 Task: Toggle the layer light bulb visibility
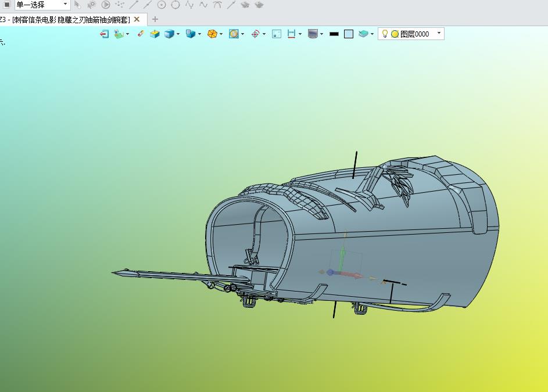coord(385,34)
